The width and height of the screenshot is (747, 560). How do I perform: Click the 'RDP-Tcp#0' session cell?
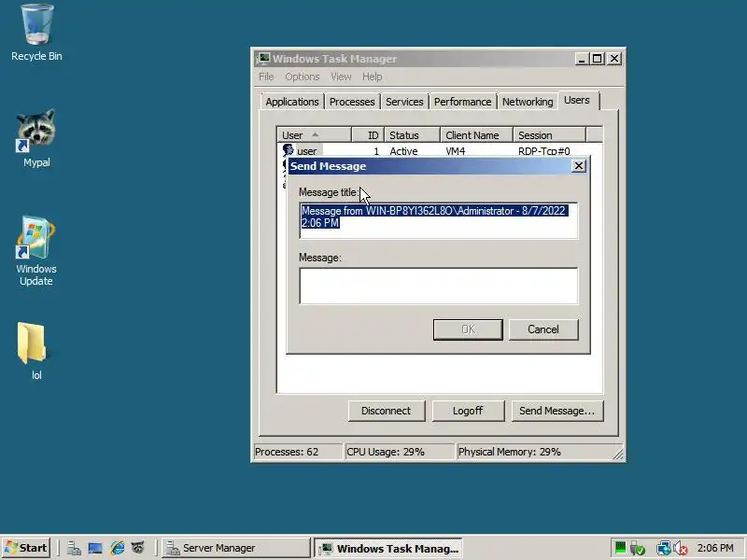544,151
